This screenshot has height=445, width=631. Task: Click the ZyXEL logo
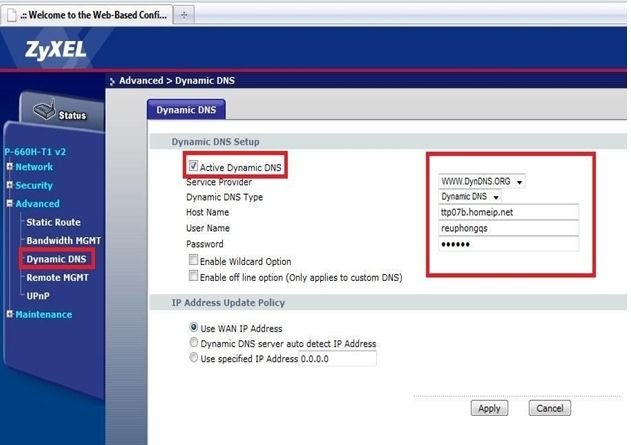[x=55, y=50]
